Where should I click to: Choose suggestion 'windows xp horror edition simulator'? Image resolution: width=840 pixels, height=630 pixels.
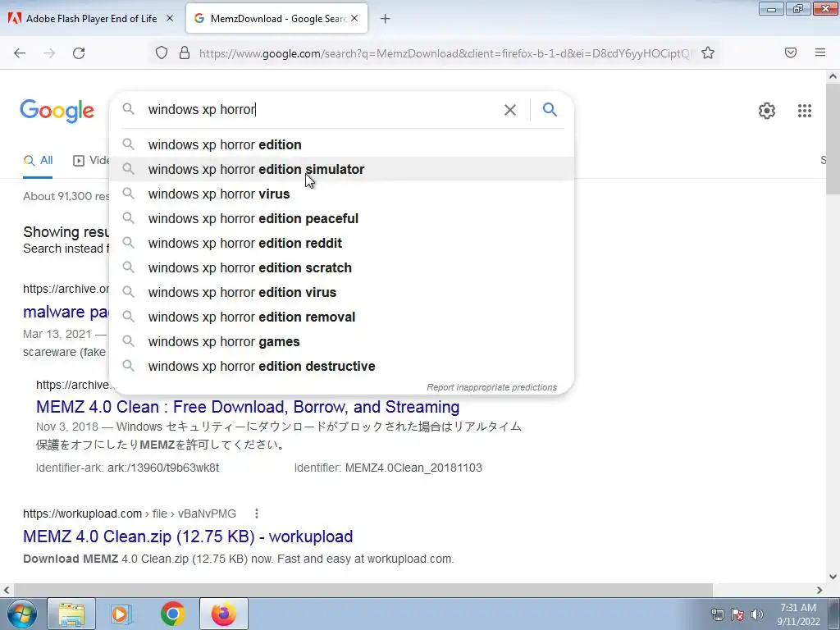coord(341,169)
